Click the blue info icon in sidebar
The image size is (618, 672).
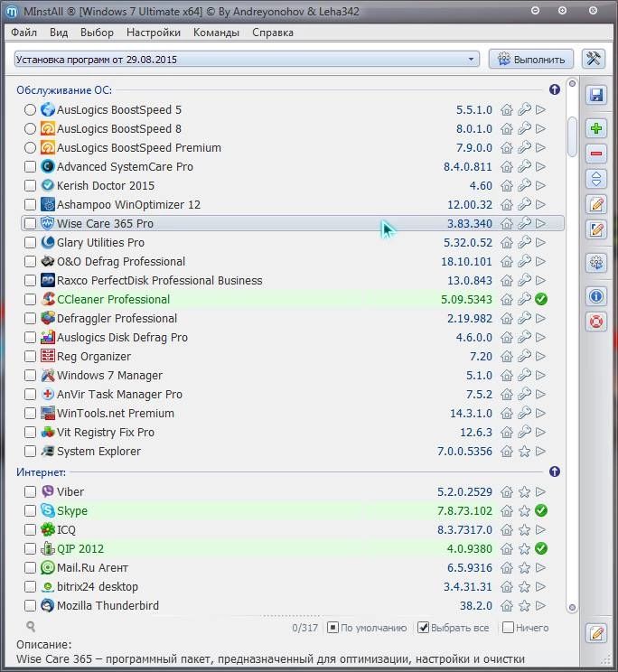coord(596,296)
